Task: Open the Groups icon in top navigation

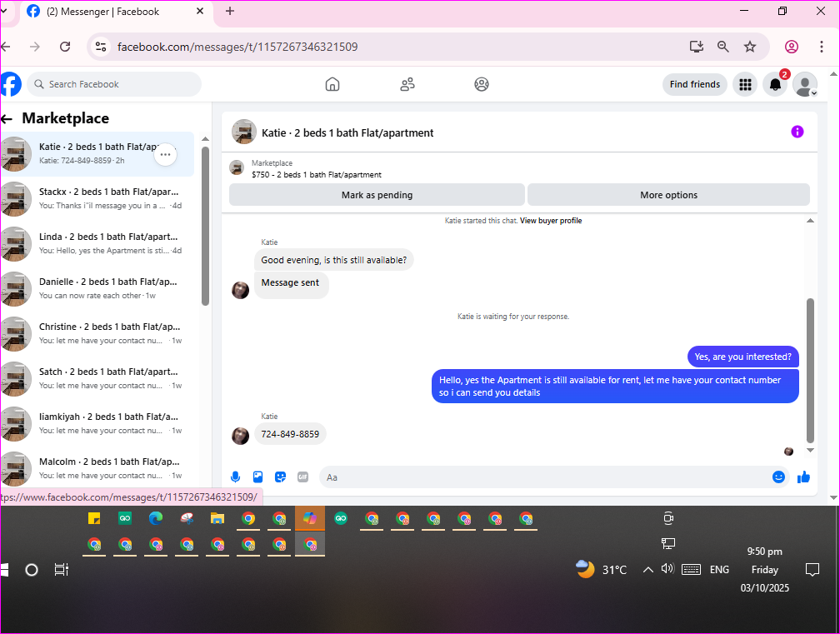Action: tap(482, 85)
